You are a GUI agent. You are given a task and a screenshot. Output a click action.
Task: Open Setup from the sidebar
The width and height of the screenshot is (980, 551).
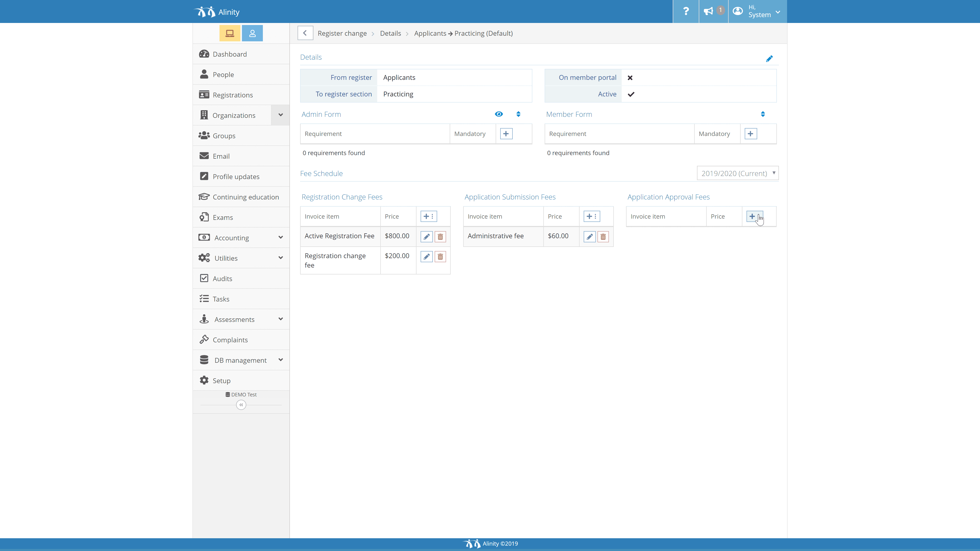click(x=241, y=381)
